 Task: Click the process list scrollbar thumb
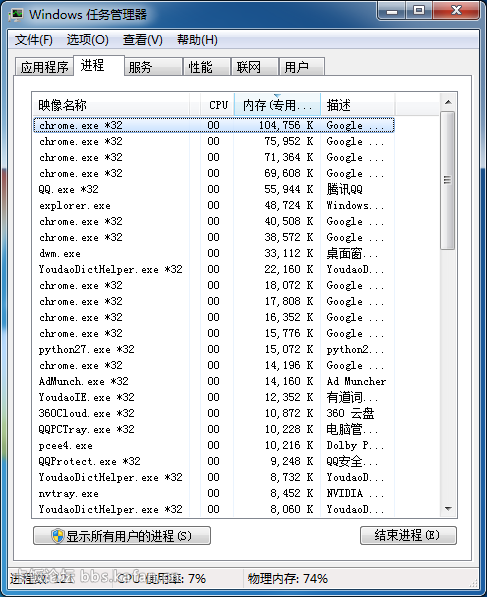pos(448,180)
